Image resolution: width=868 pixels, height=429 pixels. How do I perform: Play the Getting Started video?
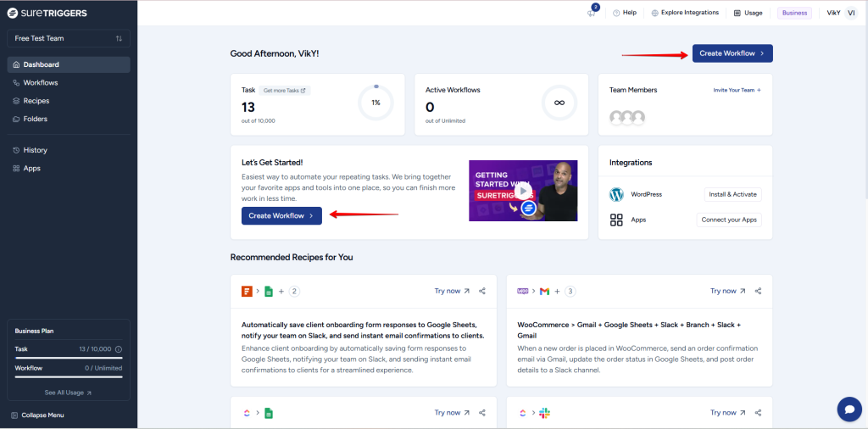click(523, 191)
